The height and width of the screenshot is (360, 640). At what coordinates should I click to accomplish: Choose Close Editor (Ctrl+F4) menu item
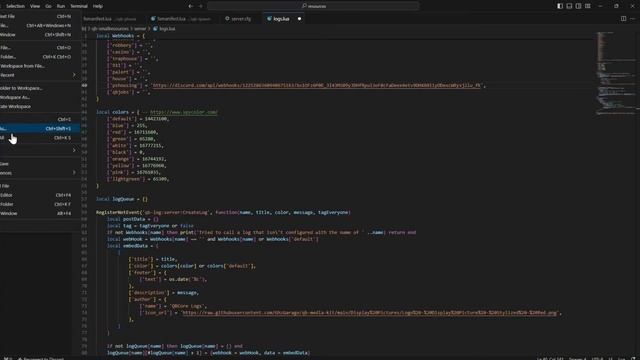tap(39, 195)
